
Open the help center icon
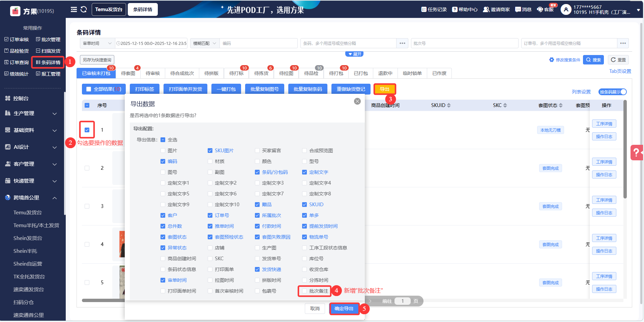pos(455,9)
